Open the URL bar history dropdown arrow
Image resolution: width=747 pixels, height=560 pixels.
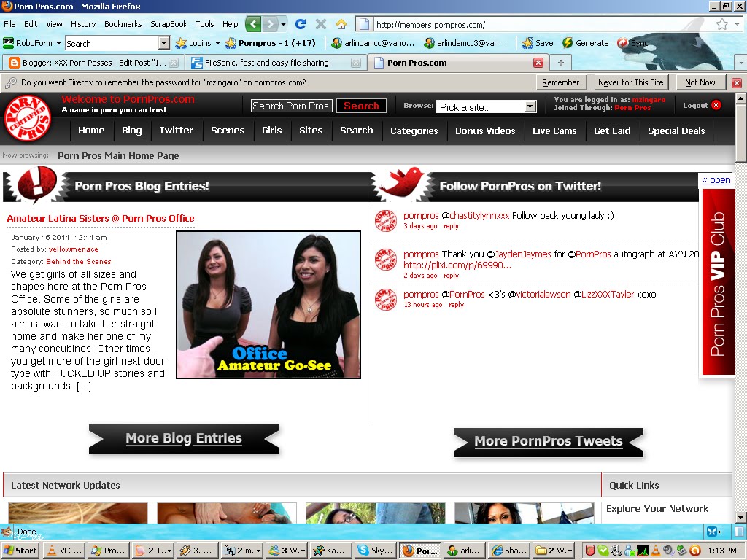pyautogui.click(x=738, y=24)
